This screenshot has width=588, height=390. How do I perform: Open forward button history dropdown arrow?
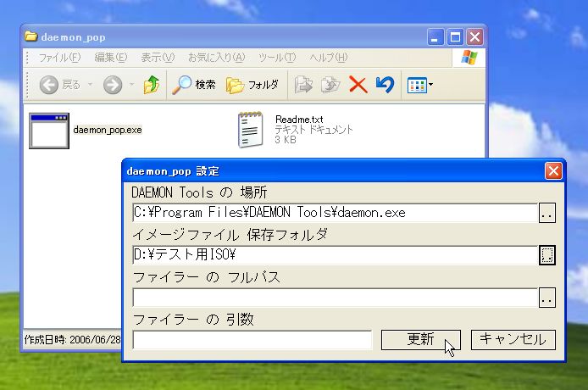(x=131, y=85)
